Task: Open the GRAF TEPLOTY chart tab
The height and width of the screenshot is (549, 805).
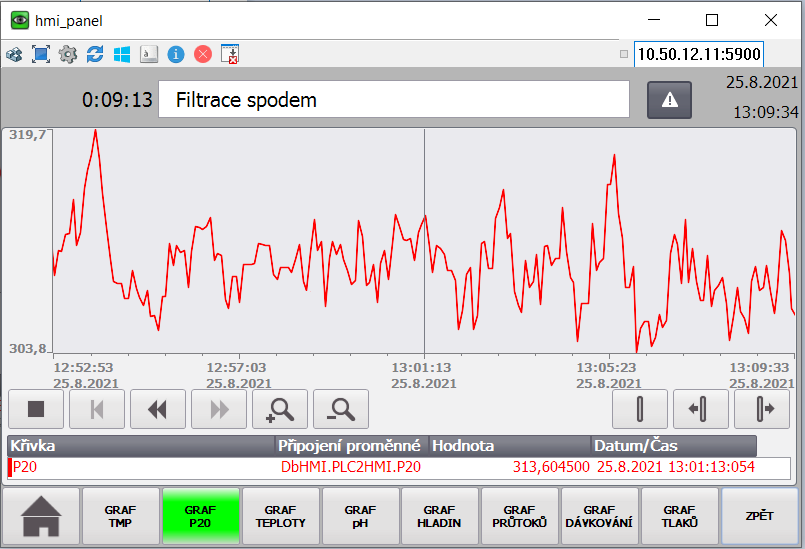Action: [281, 517]
